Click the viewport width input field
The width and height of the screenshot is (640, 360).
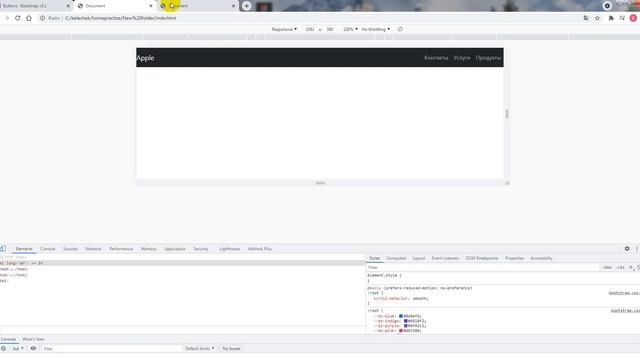tap(310, 29)
